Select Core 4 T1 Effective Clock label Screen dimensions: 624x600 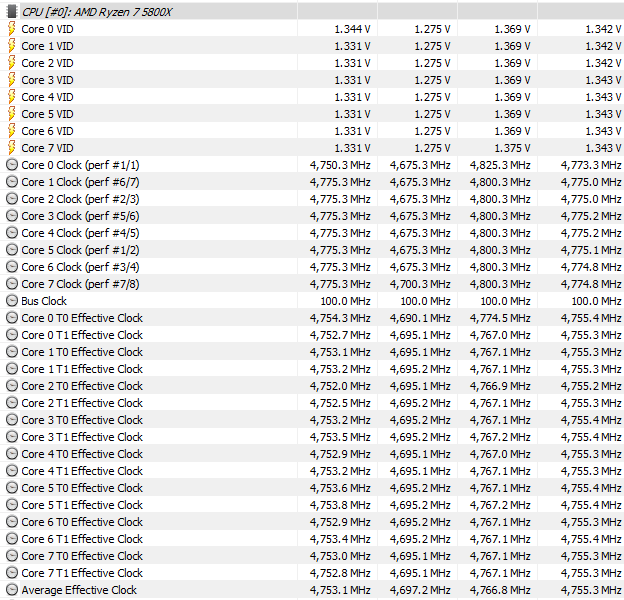82,471
